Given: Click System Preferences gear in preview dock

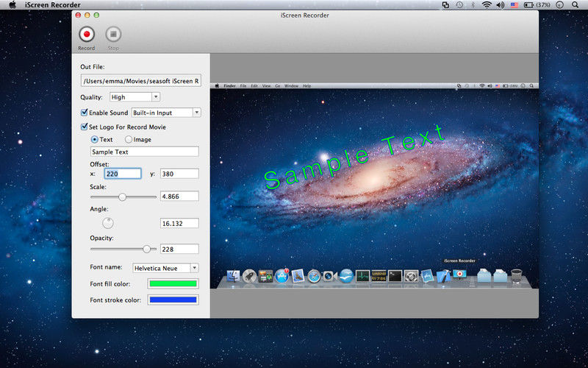Looking at the screenshot, I should 411,276.
